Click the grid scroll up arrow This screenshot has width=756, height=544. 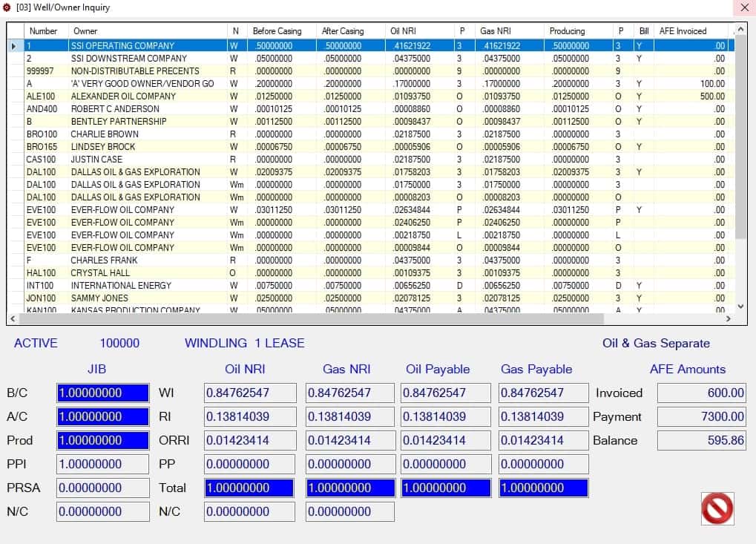pos(740,30)
